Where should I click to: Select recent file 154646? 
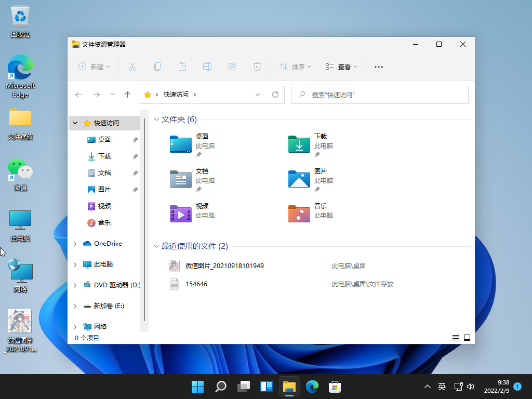196,284
